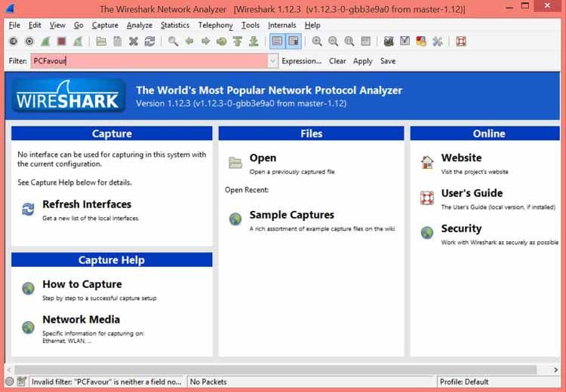The image size is (566, 392).
Task: Click Wireshark title bar fin icon
Action: click(x=9, y=8)
